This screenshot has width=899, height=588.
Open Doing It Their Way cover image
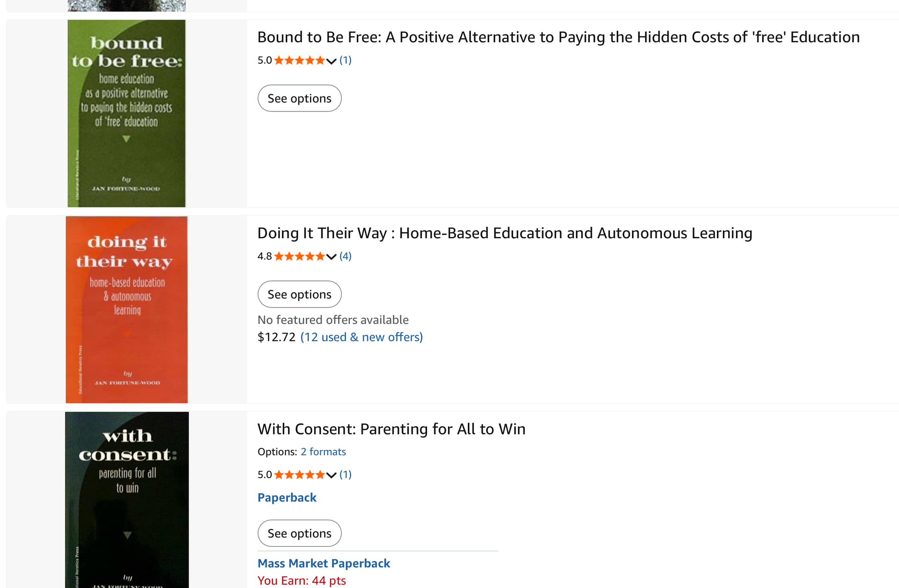126,309
